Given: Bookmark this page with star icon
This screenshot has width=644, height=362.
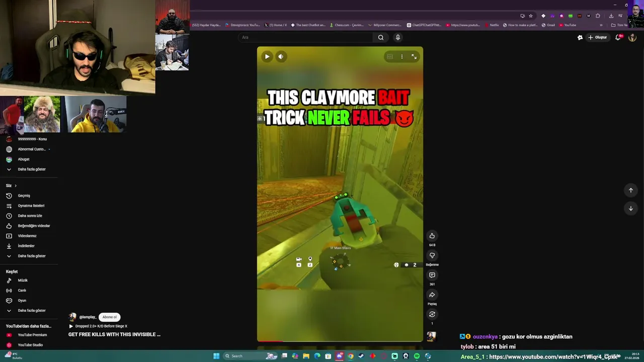Looking at the screenshot, I should [531, 16].
